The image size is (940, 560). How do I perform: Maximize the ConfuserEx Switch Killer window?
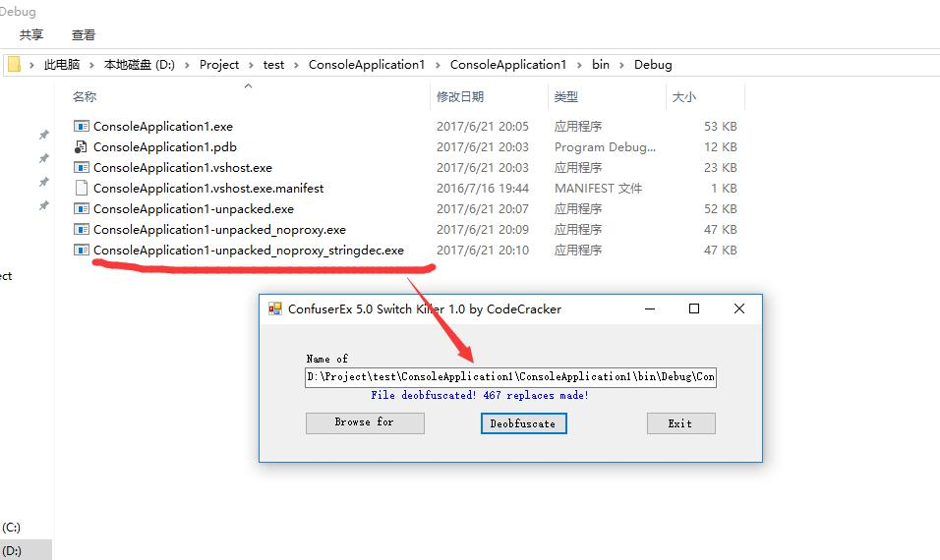coord(694,308)
